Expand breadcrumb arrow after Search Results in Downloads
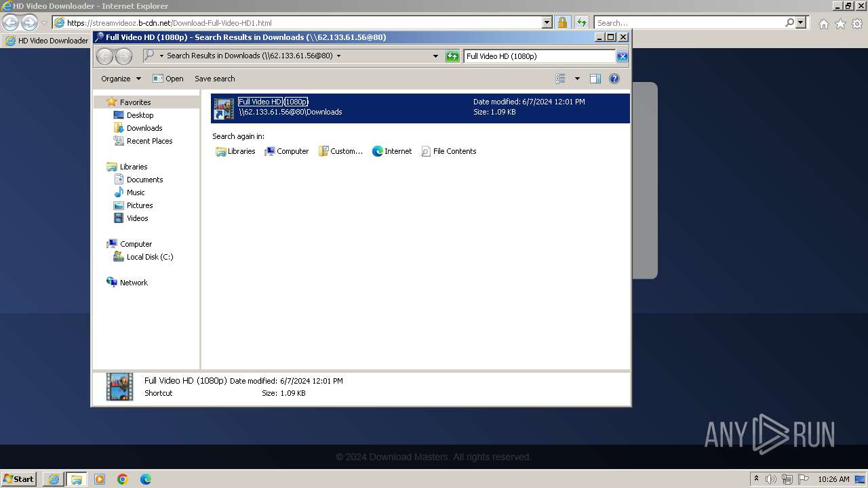 [x=338, y=56]
